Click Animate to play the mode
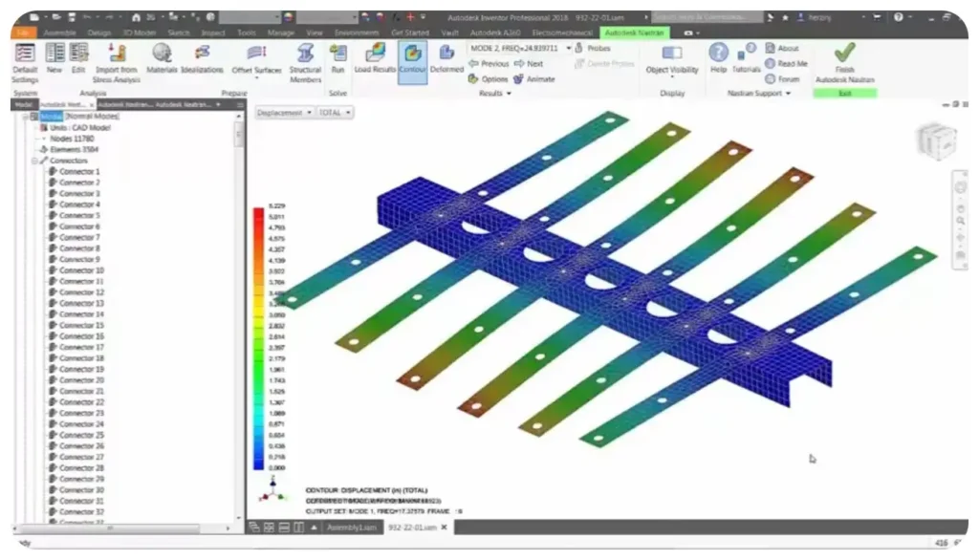The image size is (979, 560). [533, 79]
